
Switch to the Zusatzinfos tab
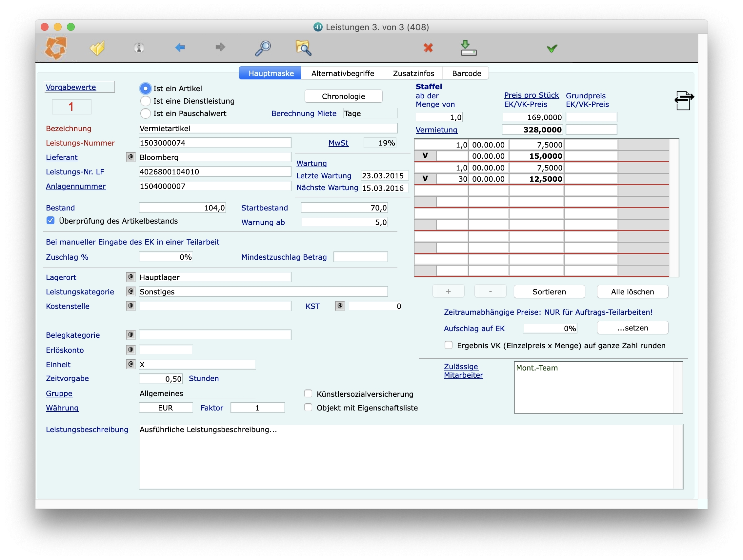coord(413,73)
